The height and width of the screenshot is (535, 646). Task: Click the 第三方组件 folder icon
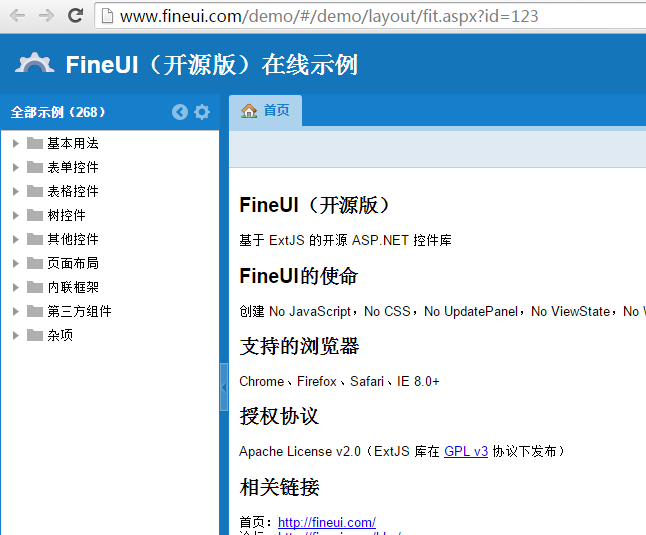pos(35,311)
